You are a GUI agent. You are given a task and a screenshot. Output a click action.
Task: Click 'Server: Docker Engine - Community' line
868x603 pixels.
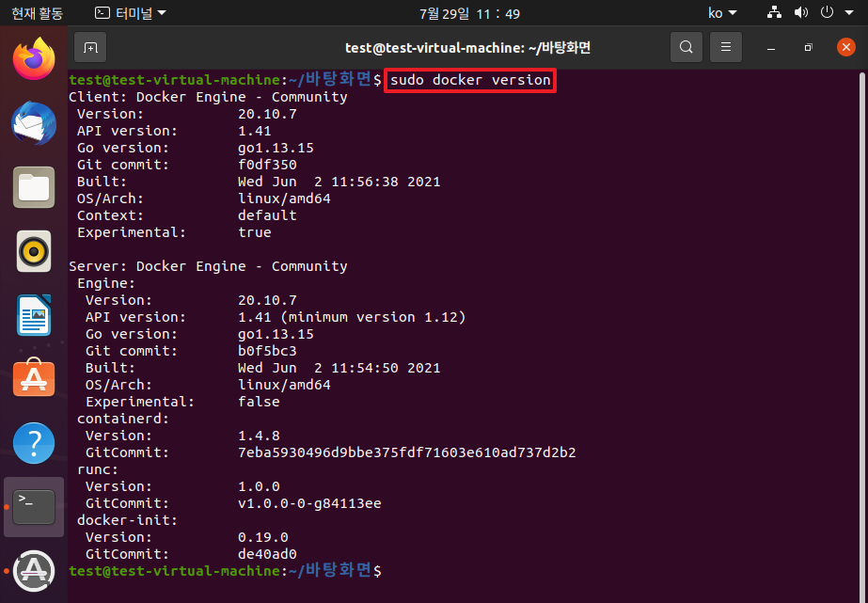click(x=208, y=266)
